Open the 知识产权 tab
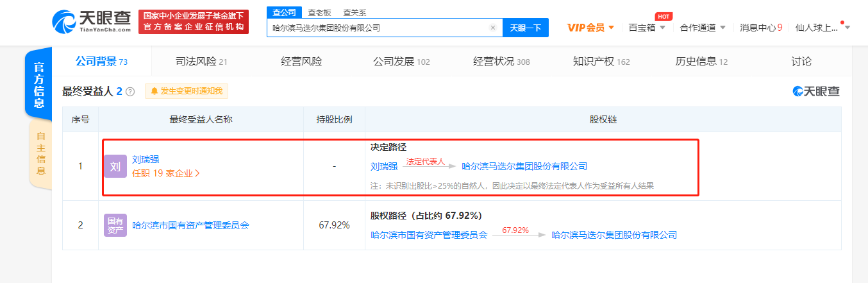The width and height of the screenshot is (868, 283). (x=601, y=62)
